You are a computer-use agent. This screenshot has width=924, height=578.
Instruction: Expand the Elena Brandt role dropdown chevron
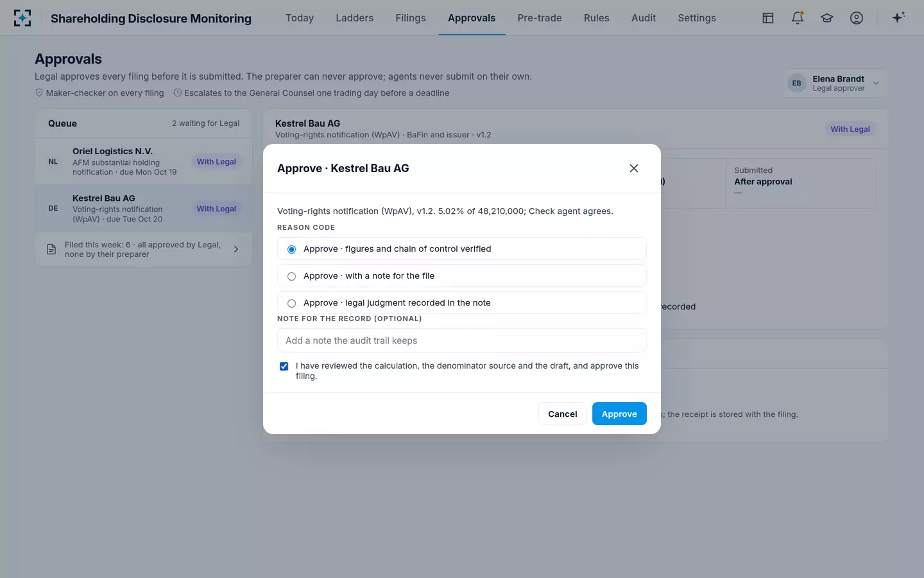(876, 83)
